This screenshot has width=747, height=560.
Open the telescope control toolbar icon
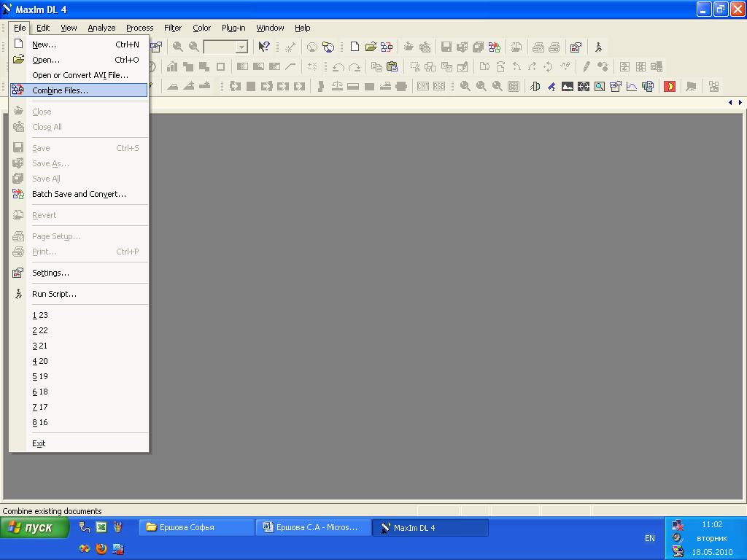click(551, 86)
